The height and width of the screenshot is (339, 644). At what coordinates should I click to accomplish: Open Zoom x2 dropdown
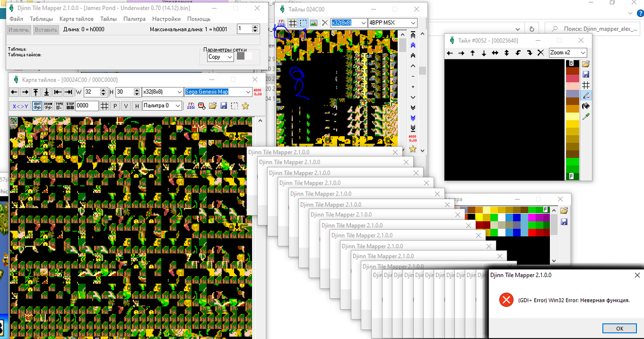(568, 53)
